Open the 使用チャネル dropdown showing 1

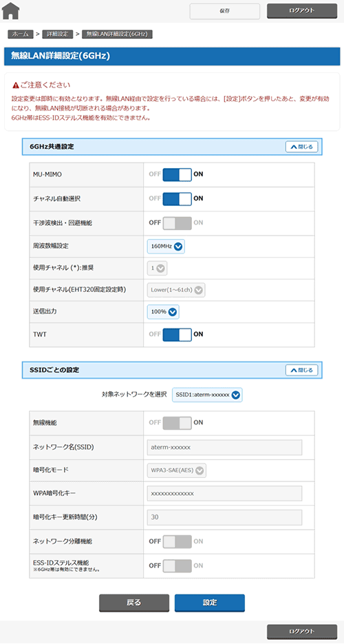click(x=158, y=268)
